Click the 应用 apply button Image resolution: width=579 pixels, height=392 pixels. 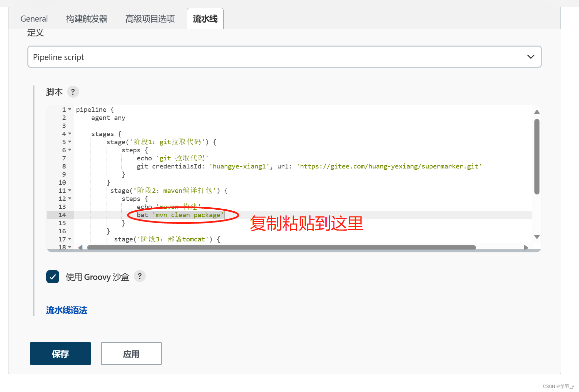click(131, 354)
